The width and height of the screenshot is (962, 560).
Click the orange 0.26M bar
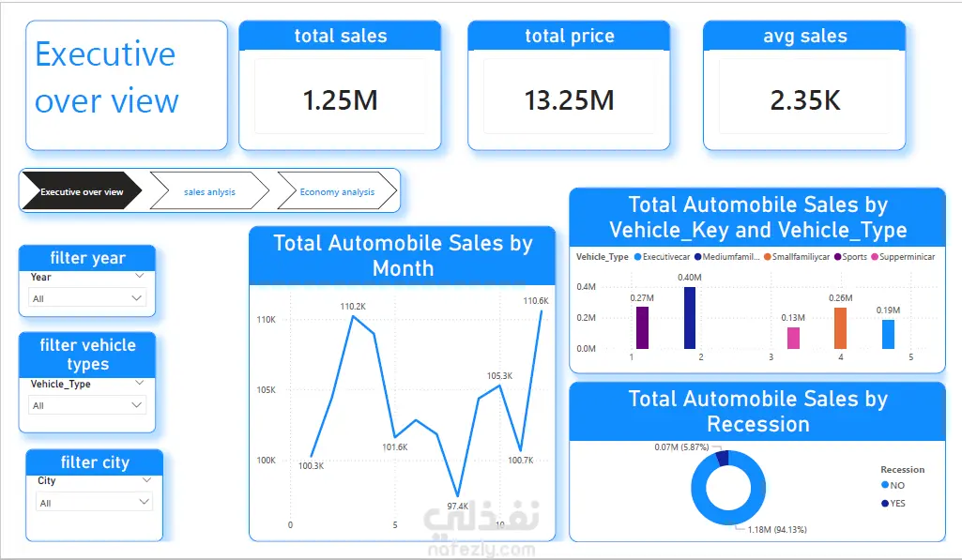point(840,328)
